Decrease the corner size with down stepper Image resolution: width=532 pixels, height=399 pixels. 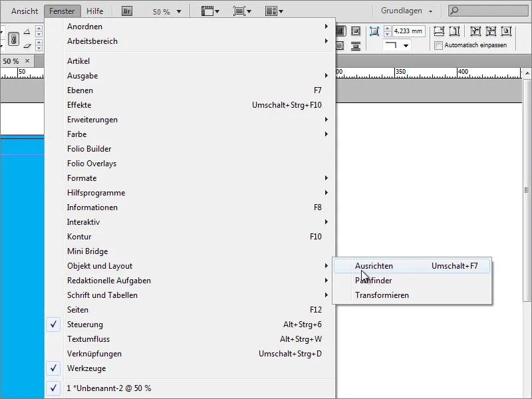(388, 34)
